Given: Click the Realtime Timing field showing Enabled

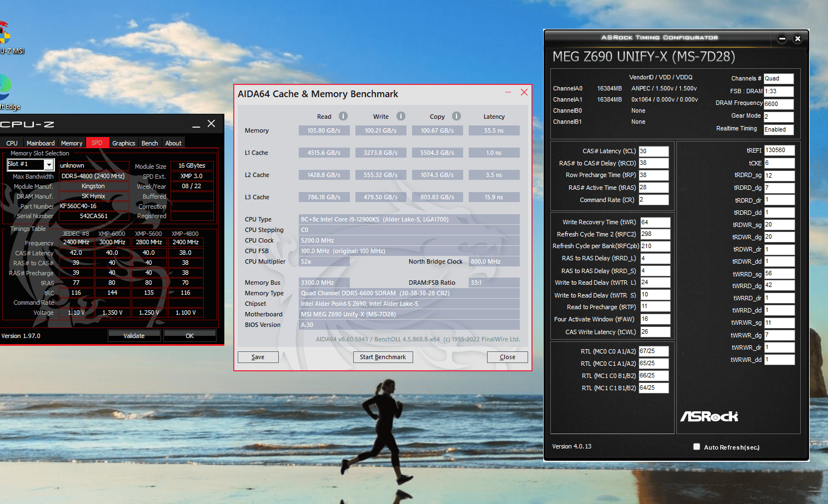Looking at the screenshot, I should tap(779, 129).
